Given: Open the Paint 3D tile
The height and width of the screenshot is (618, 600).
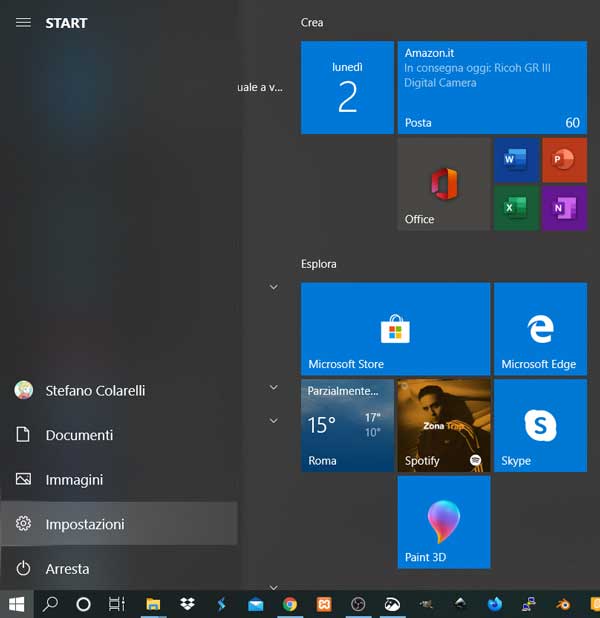Looking at the screenshot, I should 444,522.
